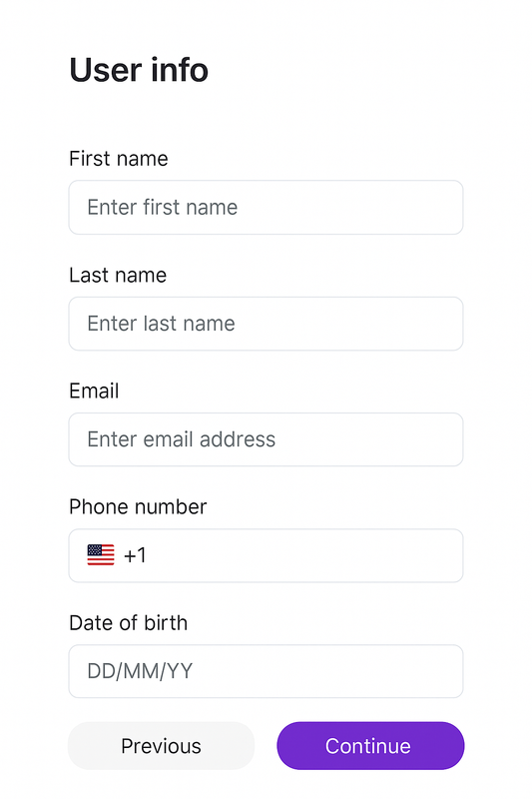Click the "Date of birth" label
532x799 pixels.
tap(129, 622)
